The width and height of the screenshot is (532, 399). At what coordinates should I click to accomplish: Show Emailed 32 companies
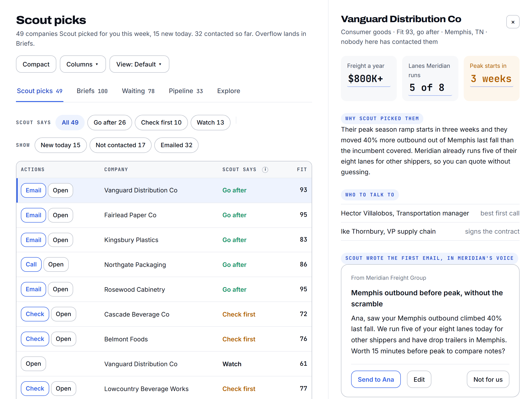176,145
